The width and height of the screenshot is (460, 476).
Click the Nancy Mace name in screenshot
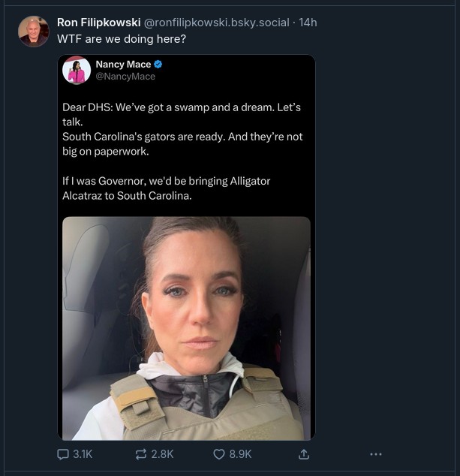click(x=123, y=65)
